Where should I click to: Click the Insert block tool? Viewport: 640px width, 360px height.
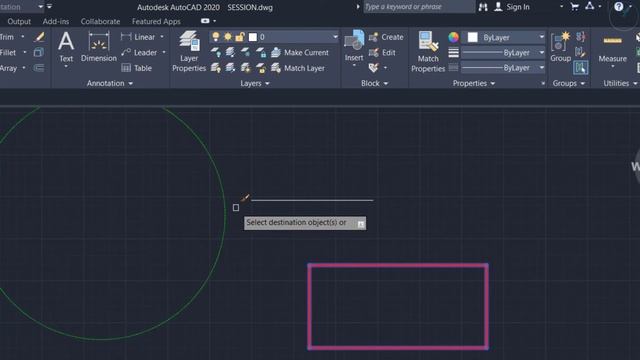[354, 46]
